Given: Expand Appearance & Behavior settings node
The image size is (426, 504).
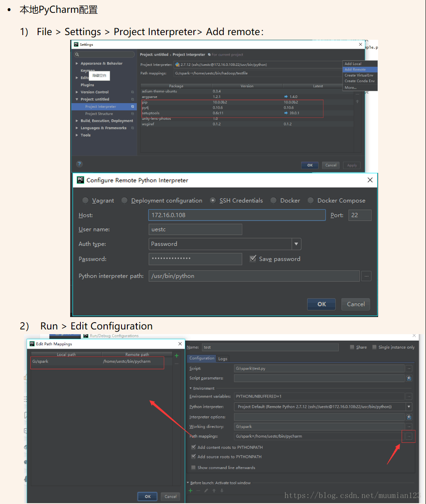Looking at the screenshot, I should pos(77,63).
